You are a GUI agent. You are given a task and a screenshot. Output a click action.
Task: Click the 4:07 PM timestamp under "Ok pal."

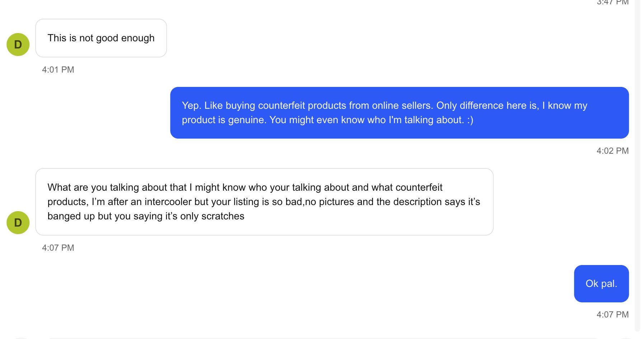pyautogui.click(x=612, y=315)
